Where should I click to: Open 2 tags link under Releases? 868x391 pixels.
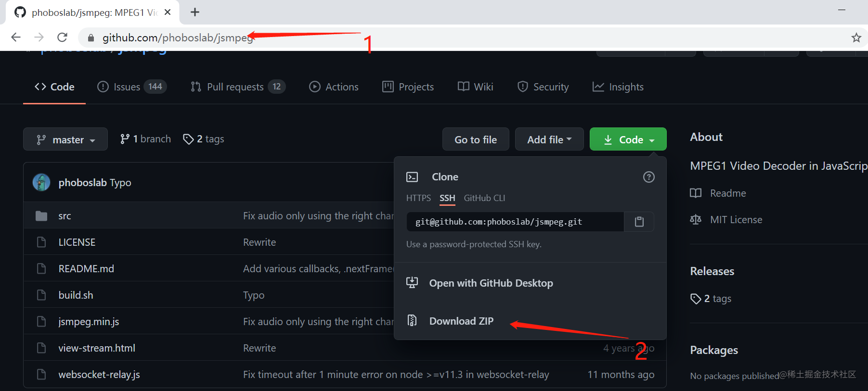pos(711,299)
